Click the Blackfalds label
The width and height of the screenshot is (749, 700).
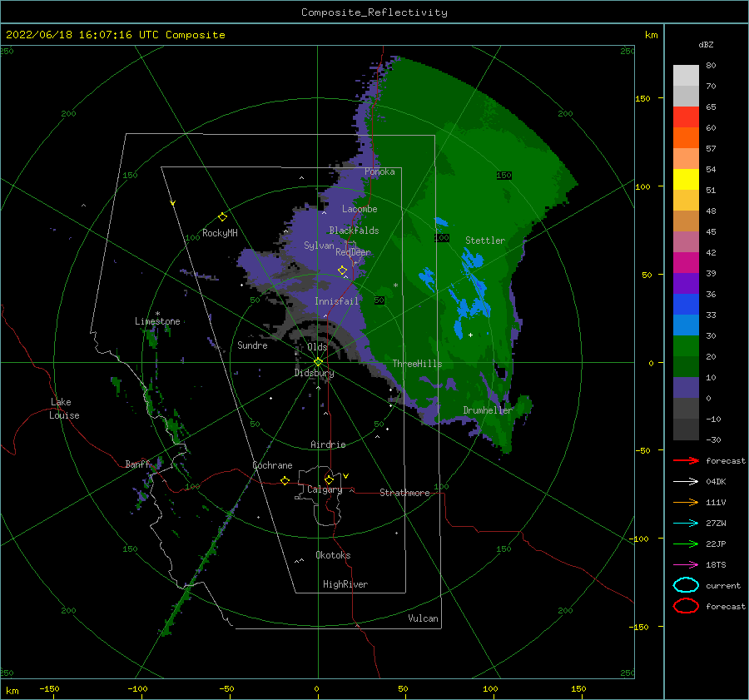click(354, 231)
